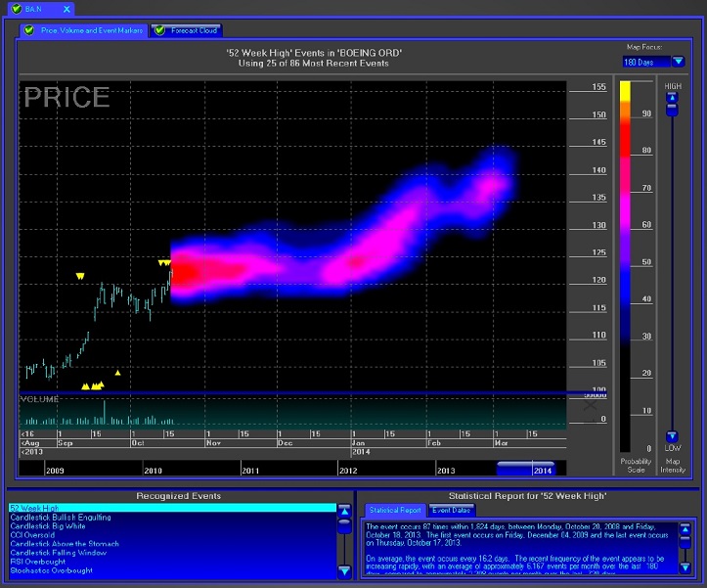The width and height of the screenshot is (707, 588).
Task: Open the Statistical Report tab
Action: 395,510
